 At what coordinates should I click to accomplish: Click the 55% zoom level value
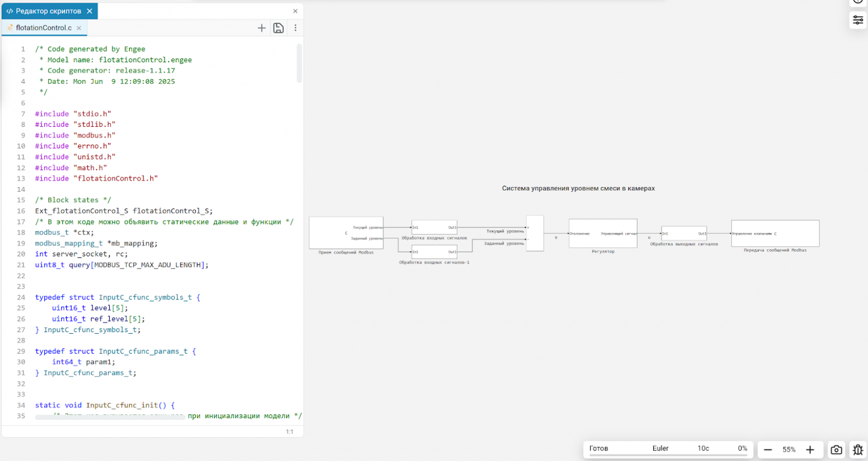pos(789,450)
